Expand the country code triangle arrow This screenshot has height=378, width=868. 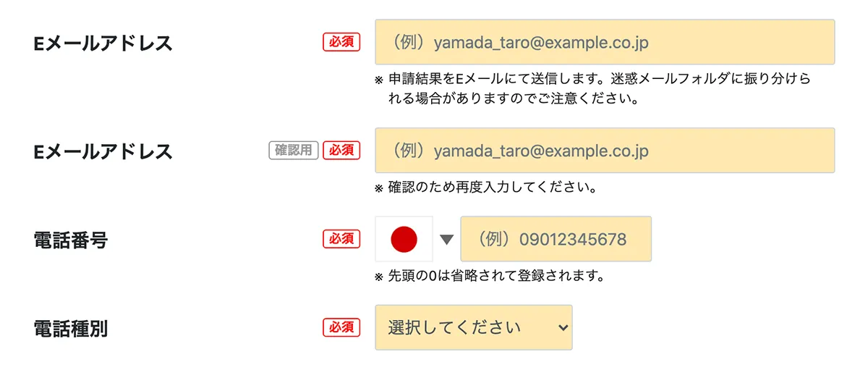(x=447, y=240)
